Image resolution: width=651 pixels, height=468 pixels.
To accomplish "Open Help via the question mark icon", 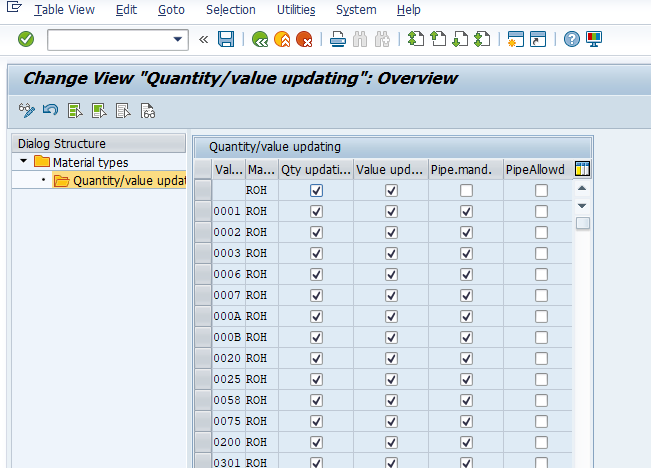I will 571,39.
